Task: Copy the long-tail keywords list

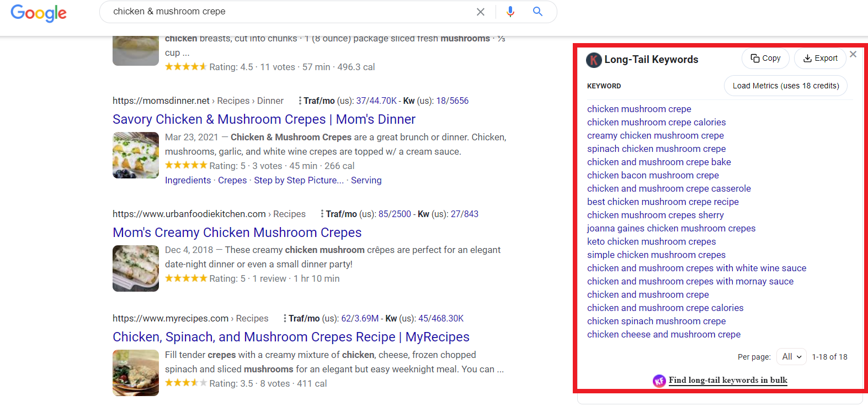Action: 765,58
